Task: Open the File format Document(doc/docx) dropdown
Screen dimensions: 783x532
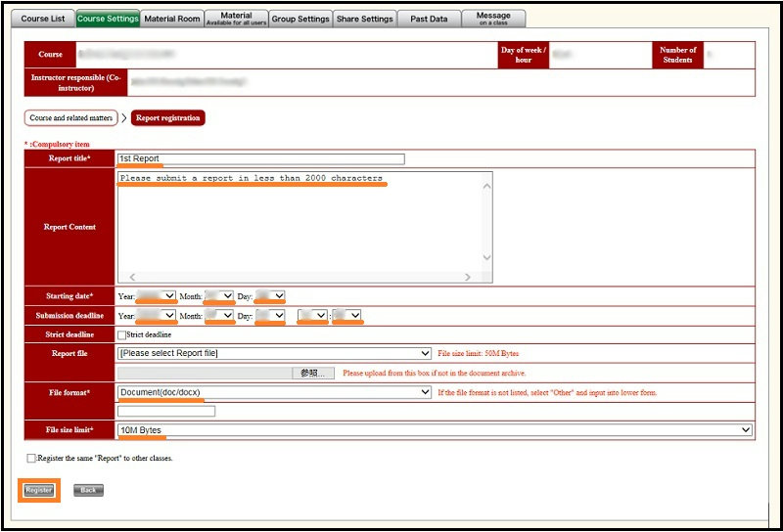Action: pyautogui.click(x=274, y=392)
